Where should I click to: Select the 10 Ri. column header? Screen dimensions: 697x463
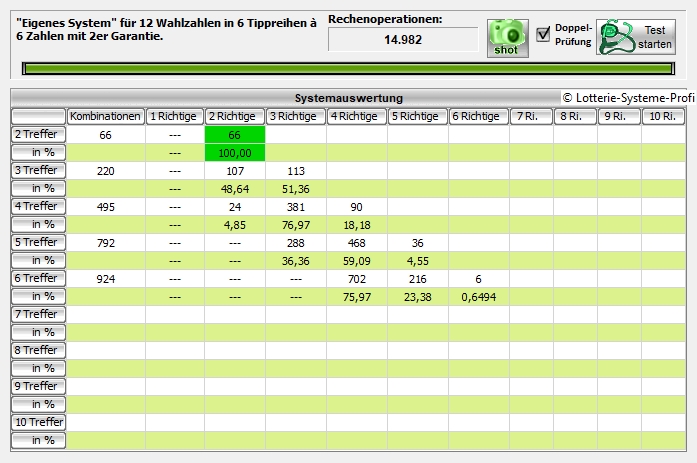663,116
